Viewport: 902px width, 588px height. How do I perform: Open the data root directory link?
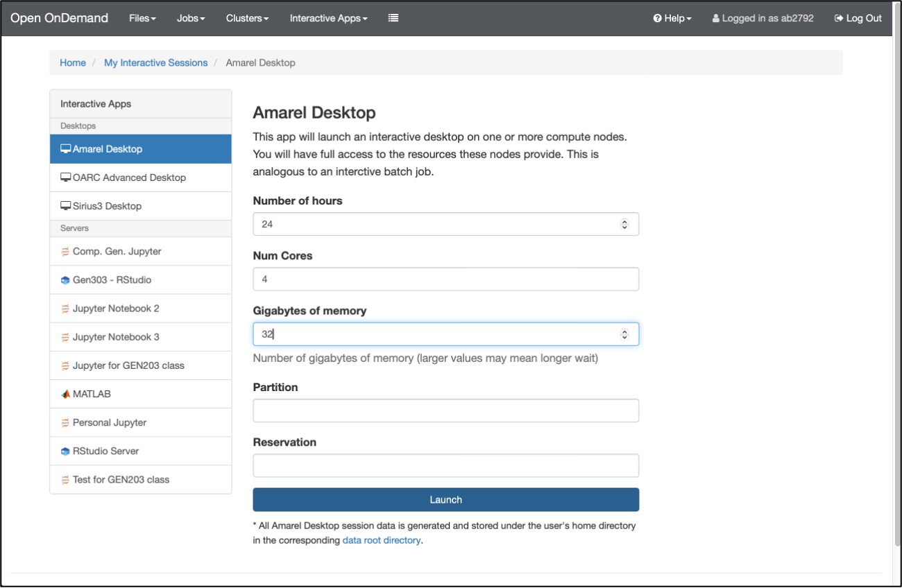point(382,540)
